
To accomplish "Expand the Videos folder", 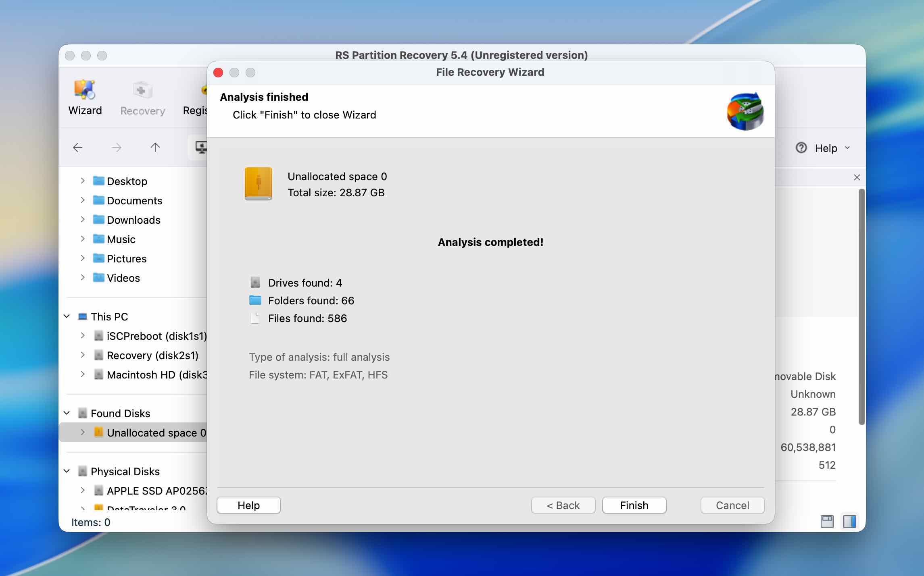I will [82, 277].
